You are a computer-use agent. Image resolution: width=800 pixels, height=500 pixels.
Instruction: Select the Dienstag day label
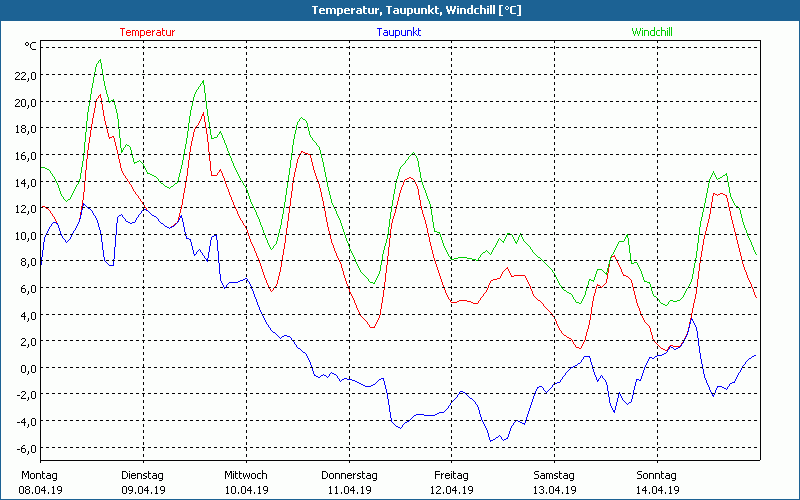coord(141,475)
